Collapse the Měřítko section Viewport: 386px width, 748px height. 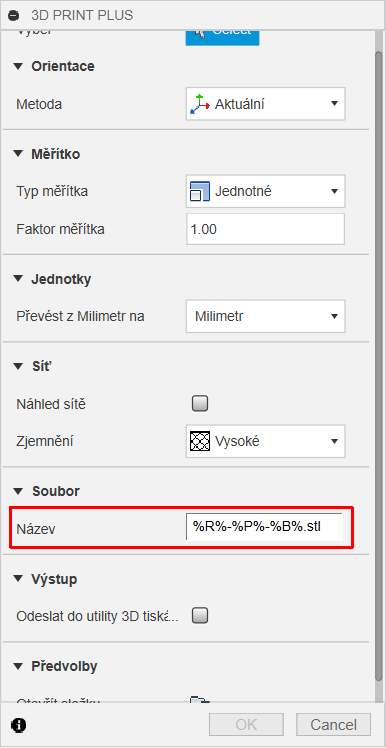[18, 154]
